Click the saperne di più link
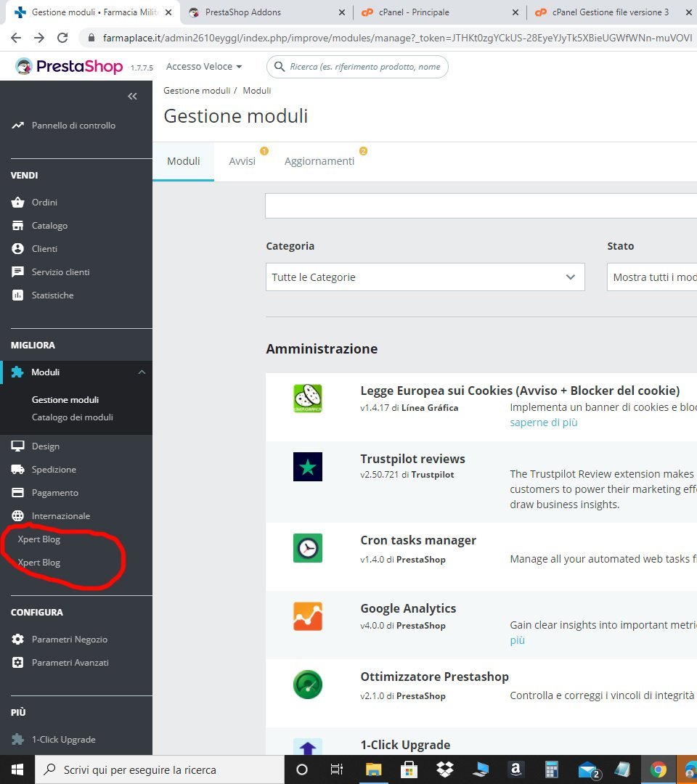Viewport: 697px width, 784px height. coord(544,422)
